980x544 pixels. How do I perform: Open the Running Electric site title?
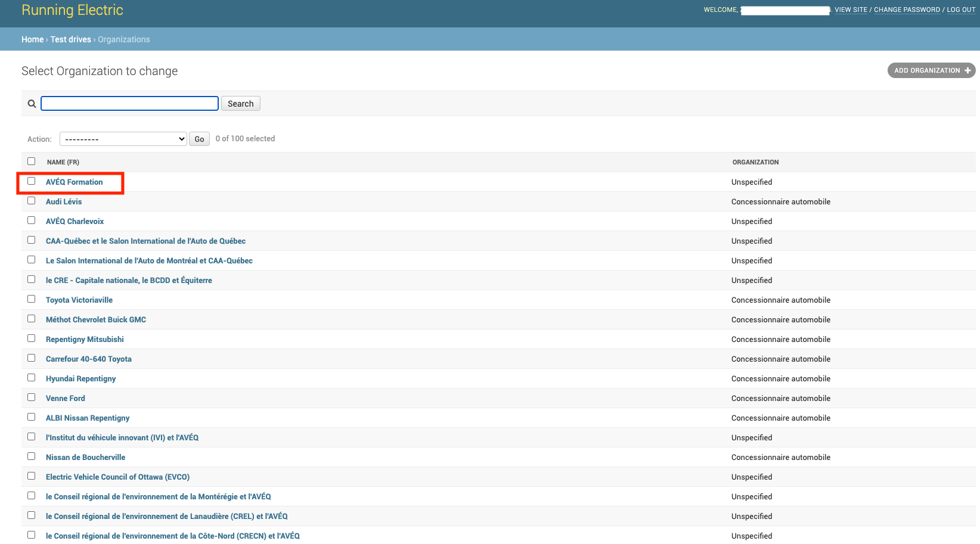[72, 10]
